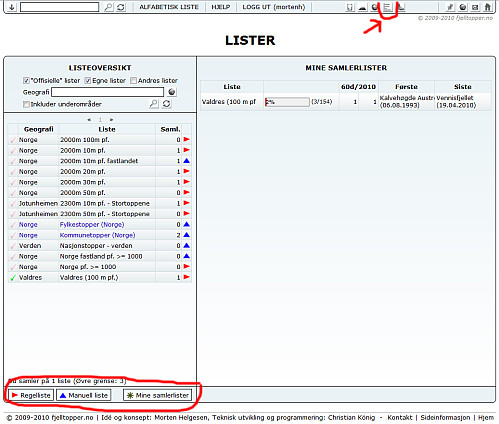Check the Andres lister checkbox
This screenshot has height=424, width=499.
coord(133,81)
